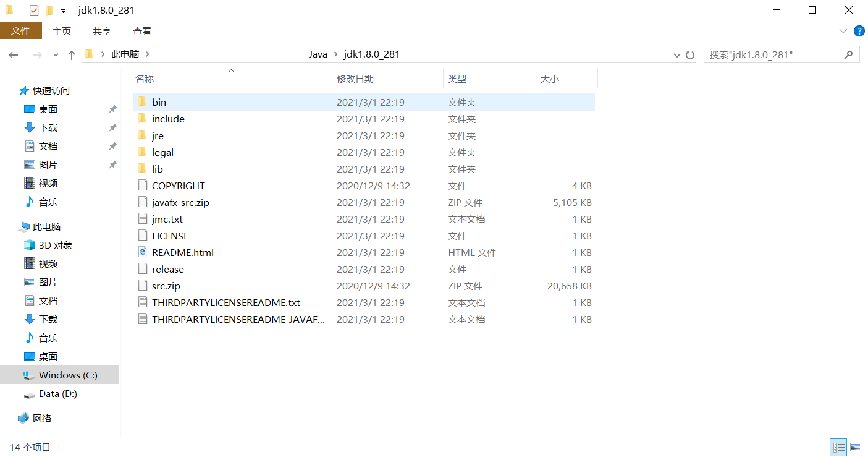Select the lib folder icon
The height and width of the screenshot is (457, 868).
pyautogui.click(x=142, y=169)
